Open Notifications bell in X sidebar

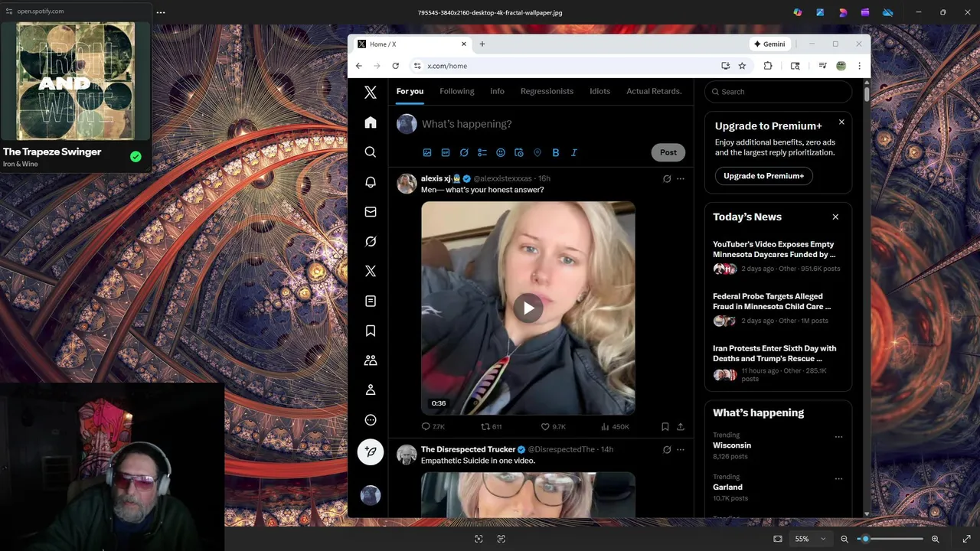pyautogui.click(x=371, y=182)
